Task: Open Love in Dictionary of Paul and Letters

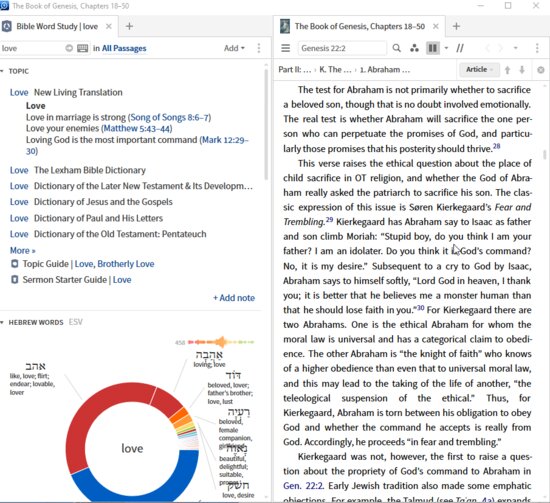Action: (x=19, y=218)
